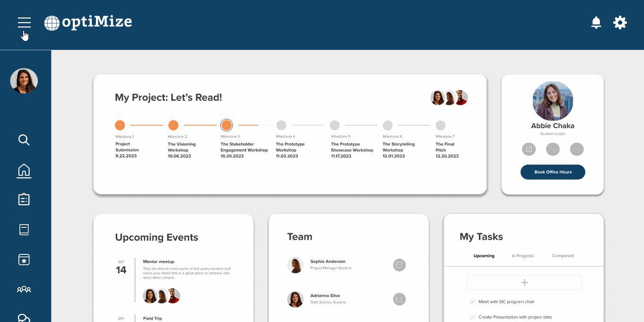Open Sophia Anderson's profile picture
The width and height of the screenshot is (644, 322).
(x=296, y=265)
